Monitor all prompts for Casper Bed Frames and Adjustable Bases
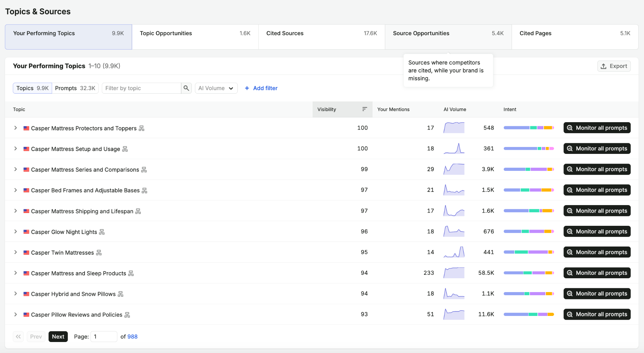Image resolution: width=644 pixels, height=353 pixels. (597, 190)
